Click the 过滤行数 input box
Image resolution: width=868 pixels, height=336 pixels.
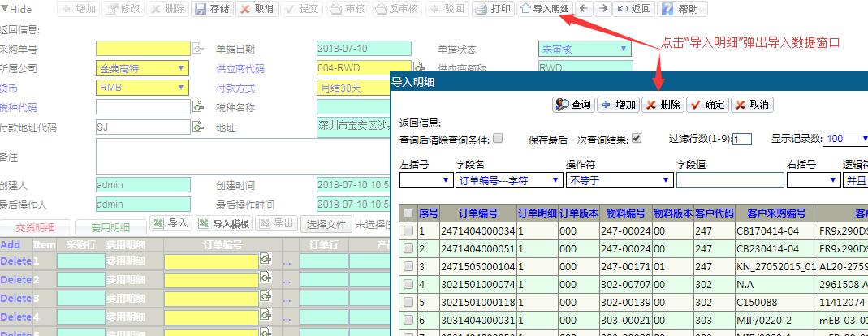pos(742,139)
